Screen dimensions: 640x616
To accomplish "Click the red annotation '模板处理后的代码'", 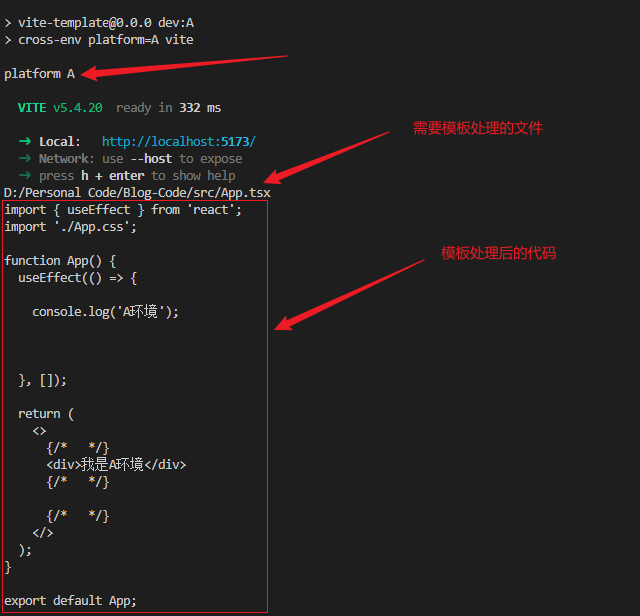I will click(x=498, y=253).
